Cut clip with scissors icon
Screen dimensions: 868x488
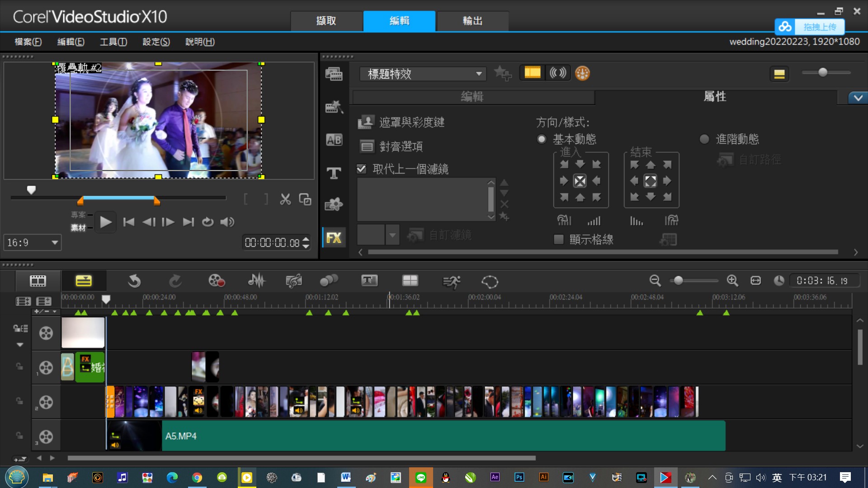click(x=285, y=199)
